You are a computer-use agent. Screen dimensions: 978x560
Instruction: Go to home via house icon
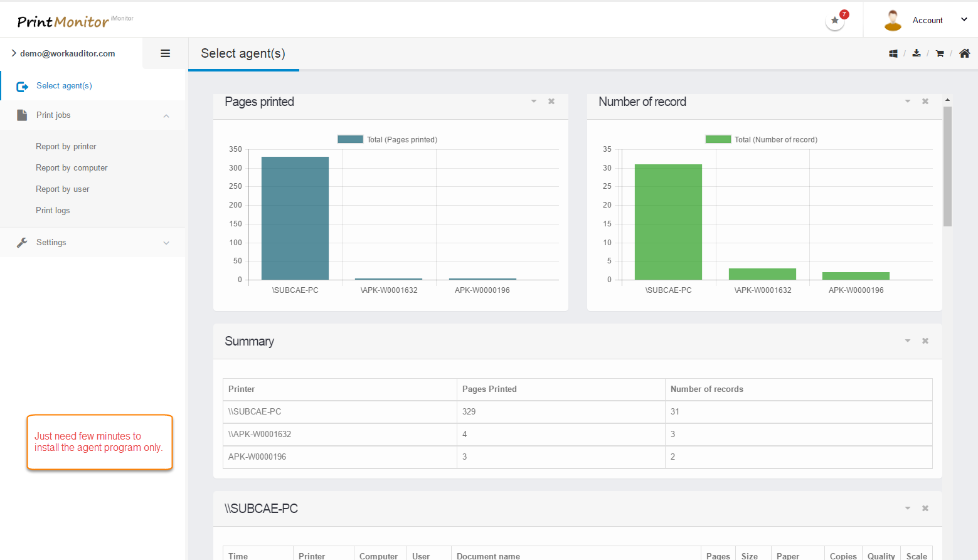[965, 53]
